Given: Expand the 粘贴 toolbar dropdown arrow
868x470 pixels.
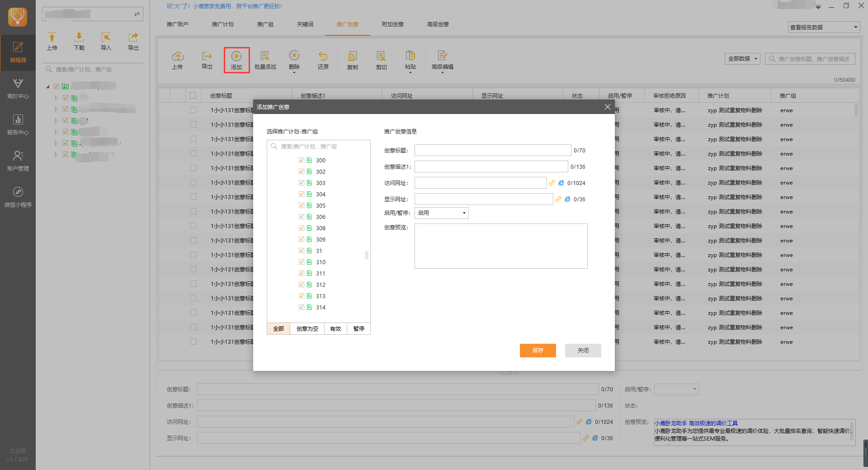Looking at the screenshot, I should (x=410, y=72).
